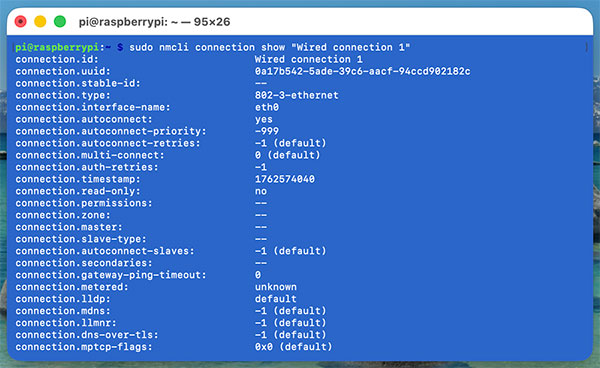Select the -1 (default) value for autoconnect-retries
This screenshot has height=368, width=600.
290,143
